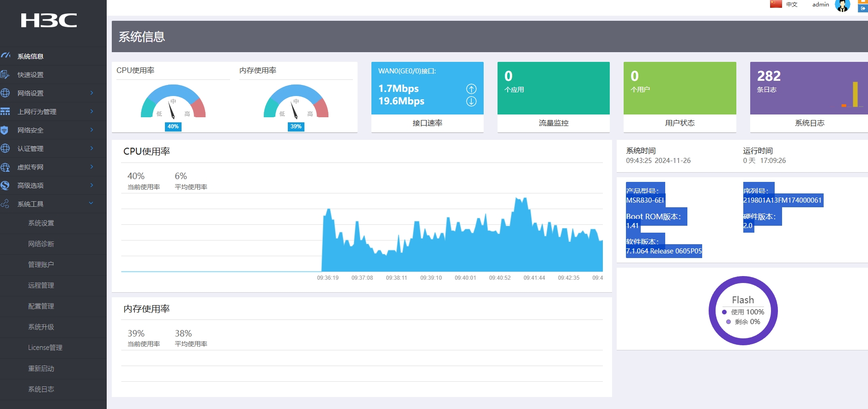868x409 pixels.
Task: Collapse the 系统工具 menu chevron
Action: 91,203
